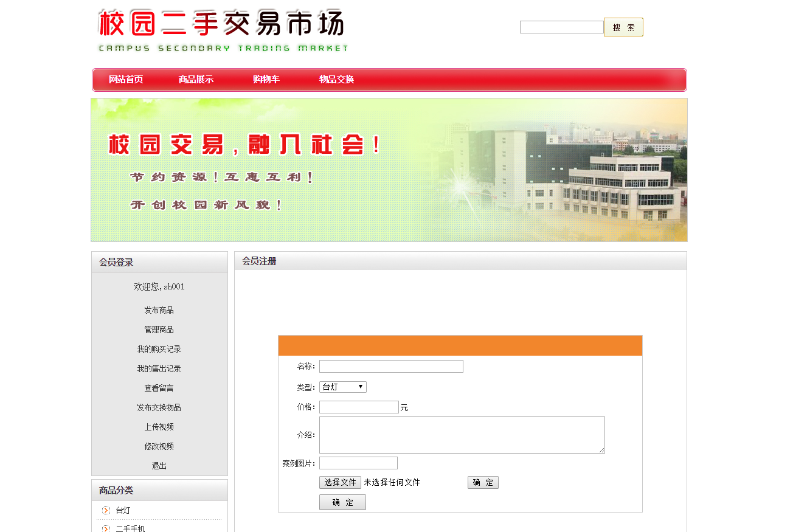This screenshot has height=532, width=793.
Task: Click inside the 介绍 text area
Action: (x=462, y=435)
